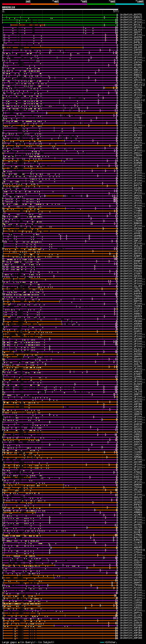Screen dimensions: 146x644
Task: Select isoform label UniRef100_Q95JC9-2
Action: point(132,85)
